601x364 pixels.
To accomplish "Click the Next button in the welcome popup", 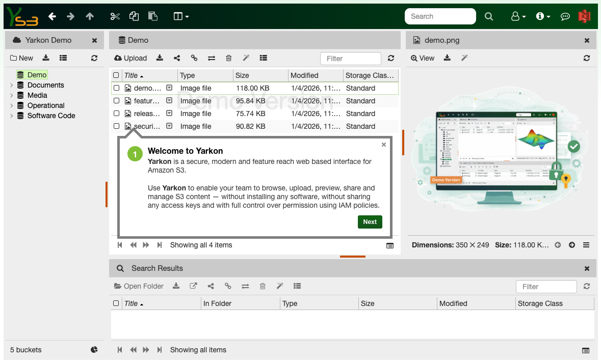I will (370, 221).
